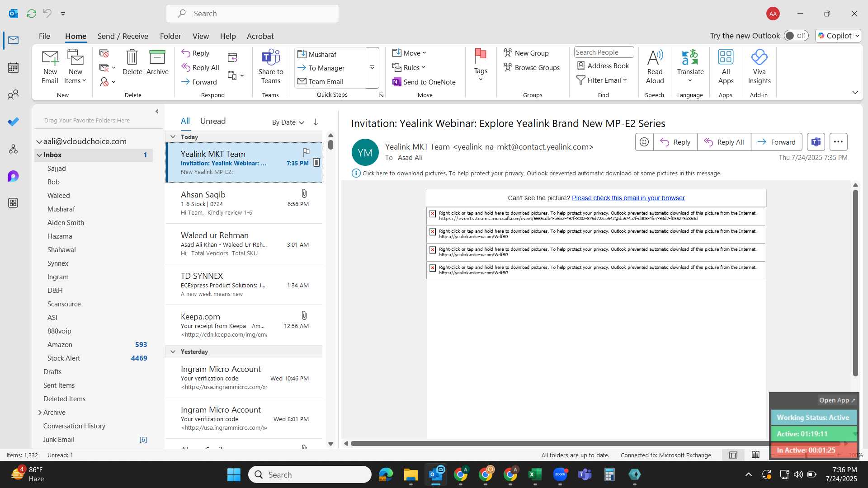Open the View ribbon tab
Screen dimensions: 868x488
pyautogui.click(x=201, y=36)
